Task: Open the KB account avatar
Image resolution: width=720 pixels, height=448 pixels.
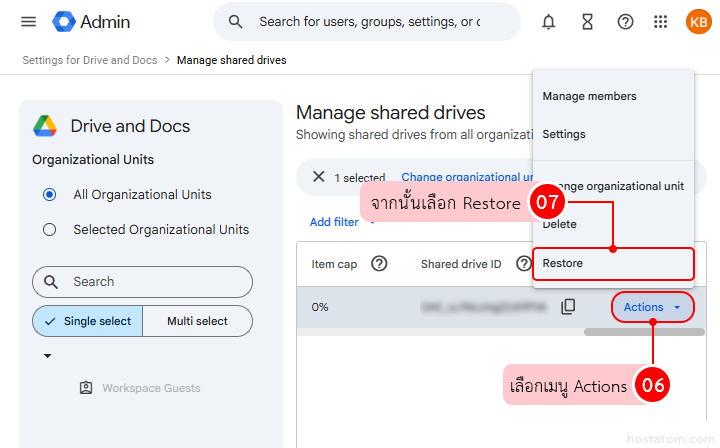Action: pyautogui.click(x=698, y=22)
